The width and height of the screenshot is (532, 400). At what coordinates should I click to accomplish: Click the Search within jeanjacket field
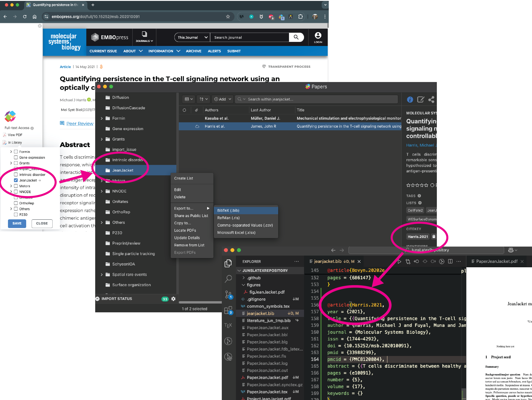click(316, 99)
